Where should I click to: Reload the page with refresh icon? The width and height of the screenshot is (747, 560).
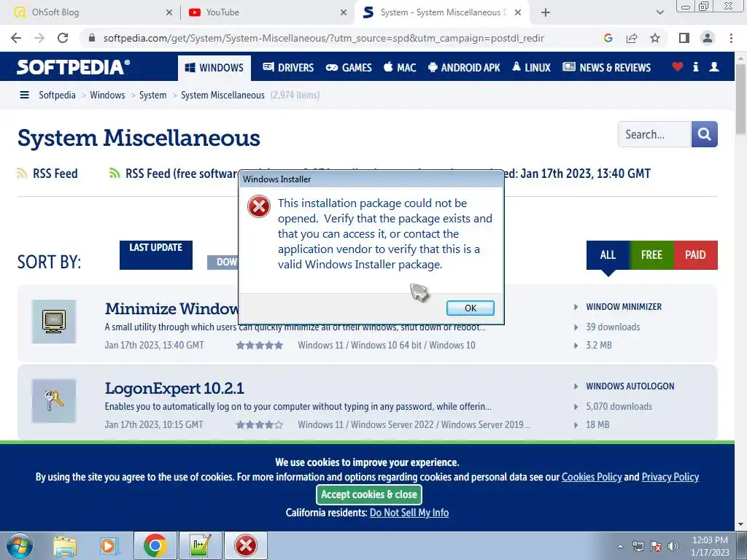click(63, 38)
